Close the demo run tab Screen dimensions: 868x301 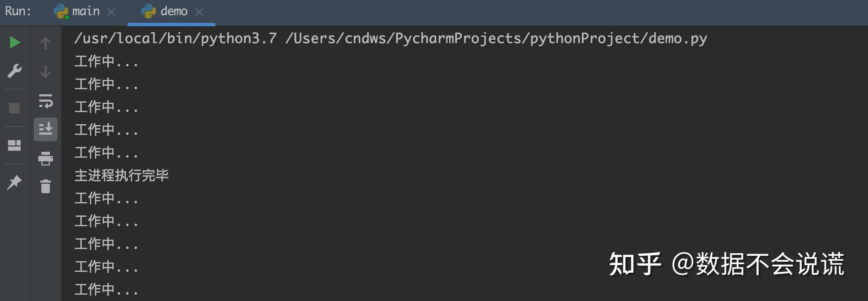[x=199, y=12]
